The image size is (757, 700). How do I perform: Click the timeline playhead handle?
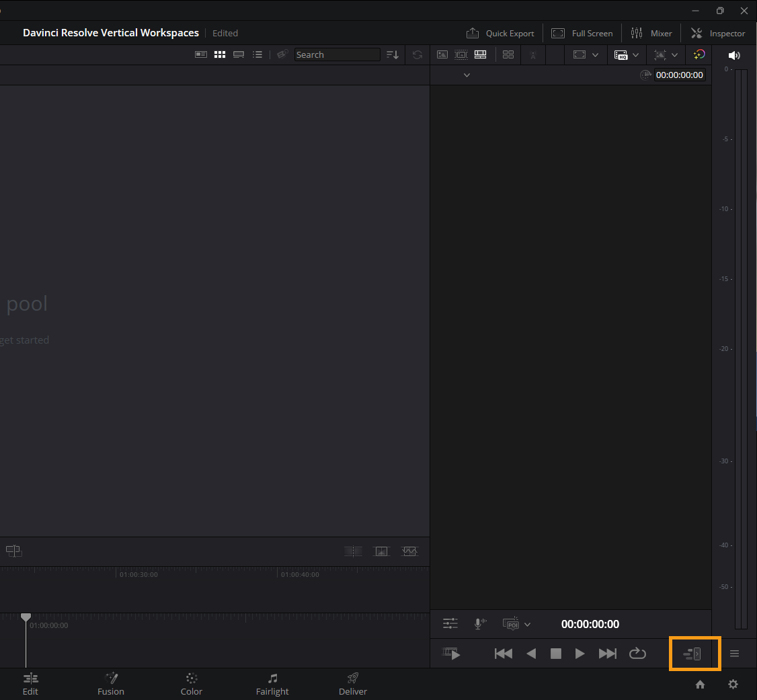pyautogui.click(x=26, y=617)
